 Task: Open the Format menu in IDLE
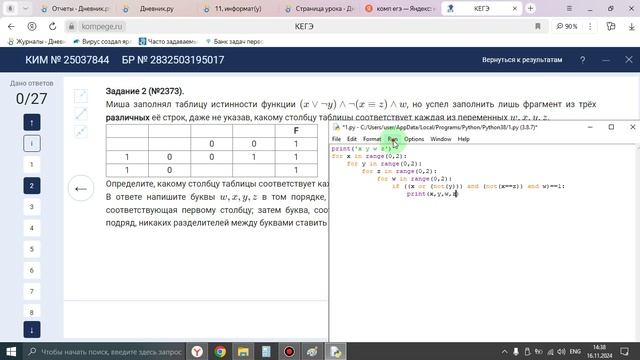click(372, 139)
